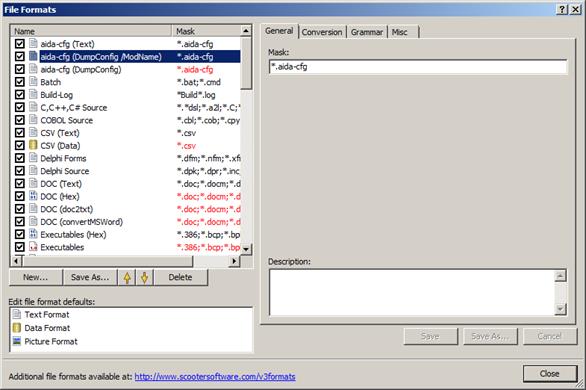Click the *Build*.log mask cell
The width and height of the screenshot is (586, 390).
(x=196, y=95)
